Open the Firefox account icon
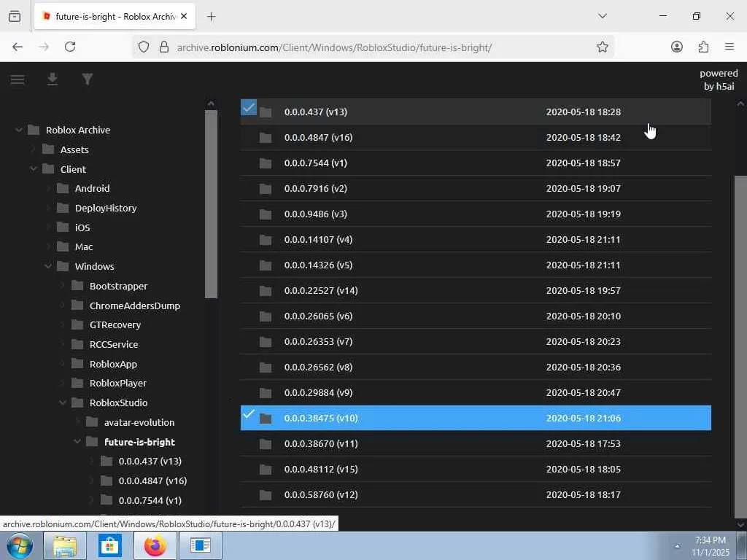The height and width of the screenshot is (560, 747). tap(676, 47)
